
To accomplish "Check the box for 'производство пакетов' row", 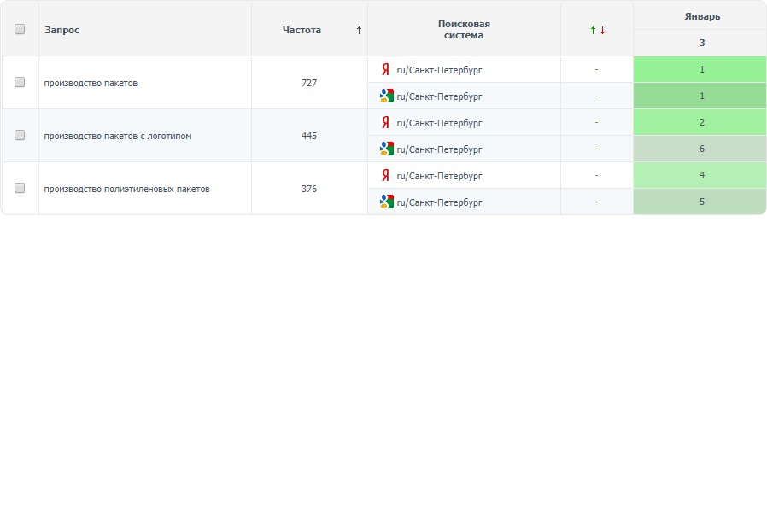I will coord(20,82).
